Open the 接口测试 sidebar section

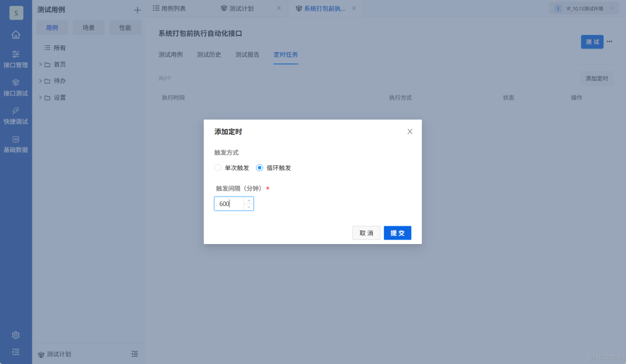pyautogui.click(x=16, y=86)
